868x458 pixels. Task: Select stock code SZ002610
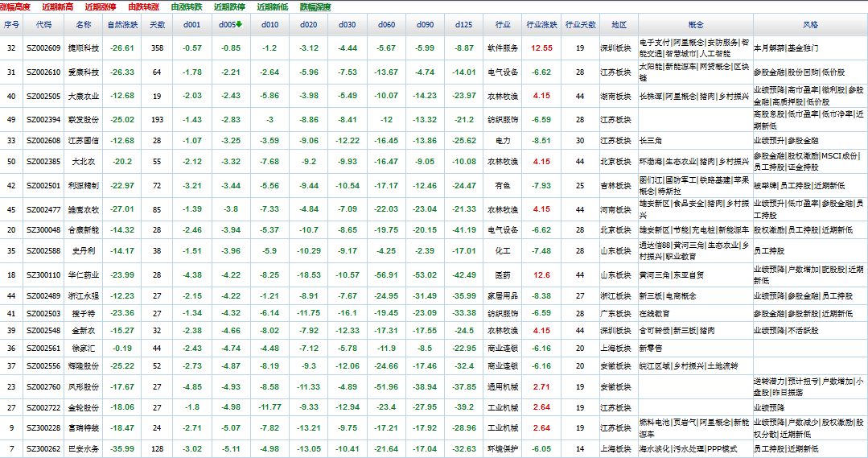[x=43, y=72]
